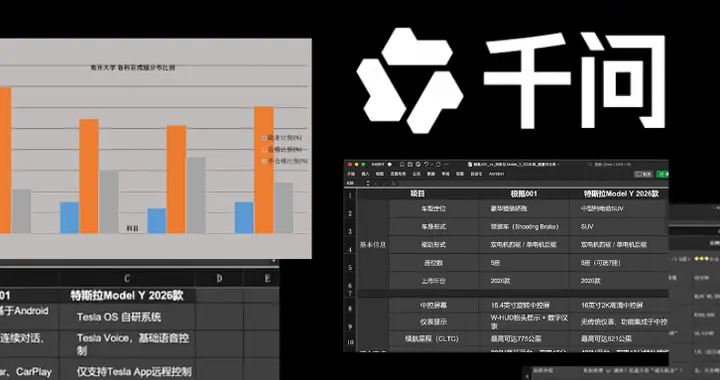Toggle the AutoSave switch in the Excel window
Viewport: 720px width, 380px height.
pyautogui.click(x=389, y=164)
